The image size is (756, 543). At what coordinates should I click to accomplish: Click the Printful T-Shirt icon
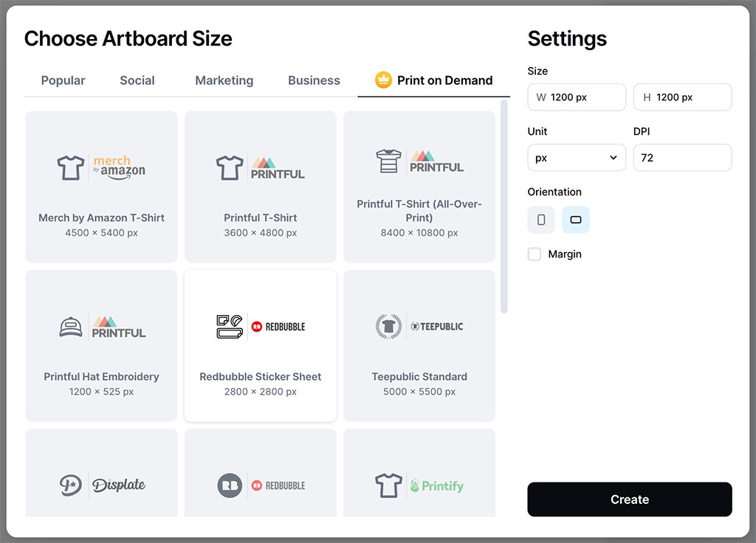click(230, 167)
